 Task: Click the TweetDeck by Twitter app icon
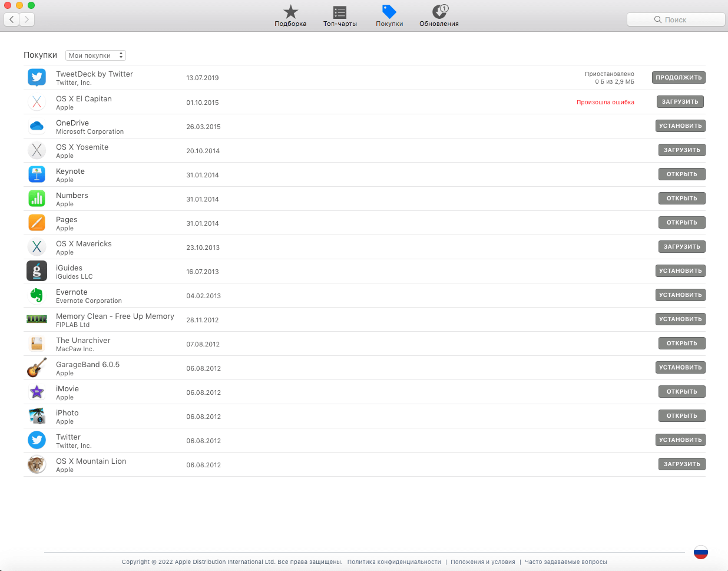(37, 77)
